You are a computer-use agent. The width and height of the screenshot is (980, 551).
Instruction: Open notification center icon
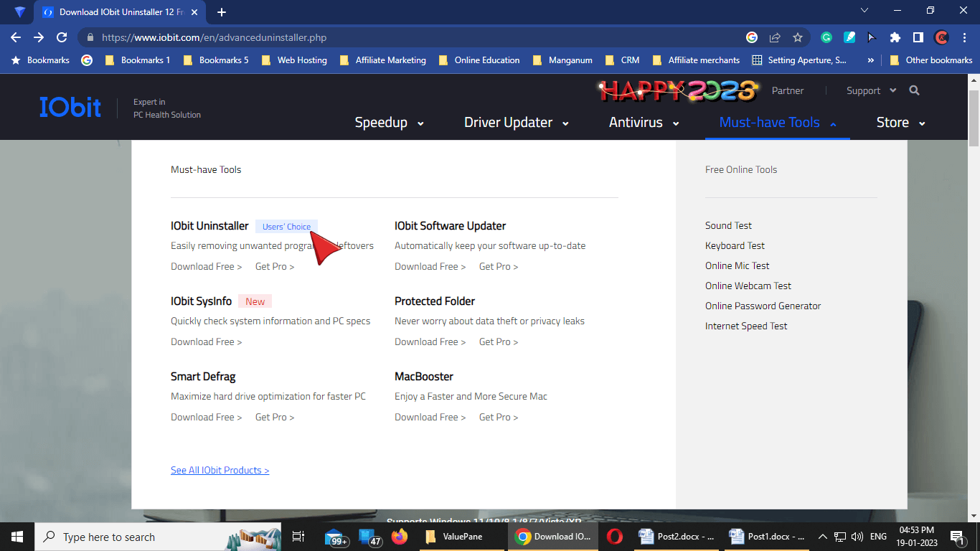(956, 537)
